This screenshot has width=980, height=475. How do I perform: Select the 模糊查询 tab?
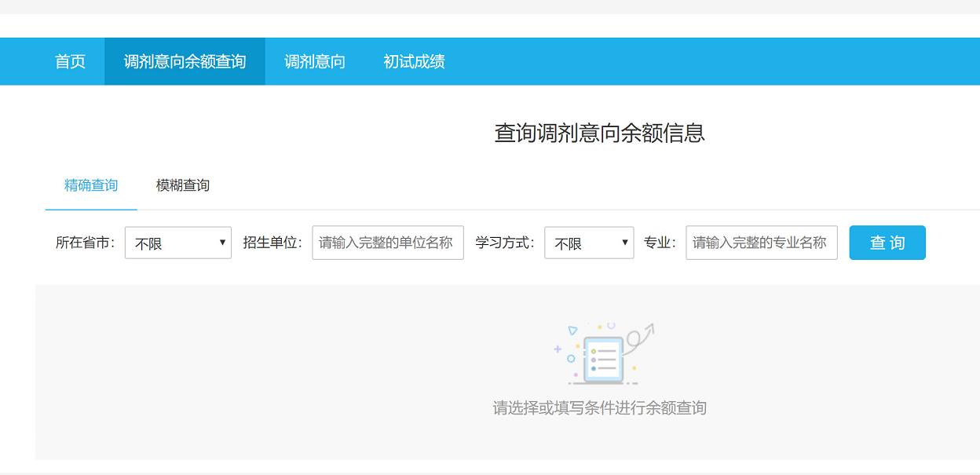pyautogui.click(x=183, y=185)
